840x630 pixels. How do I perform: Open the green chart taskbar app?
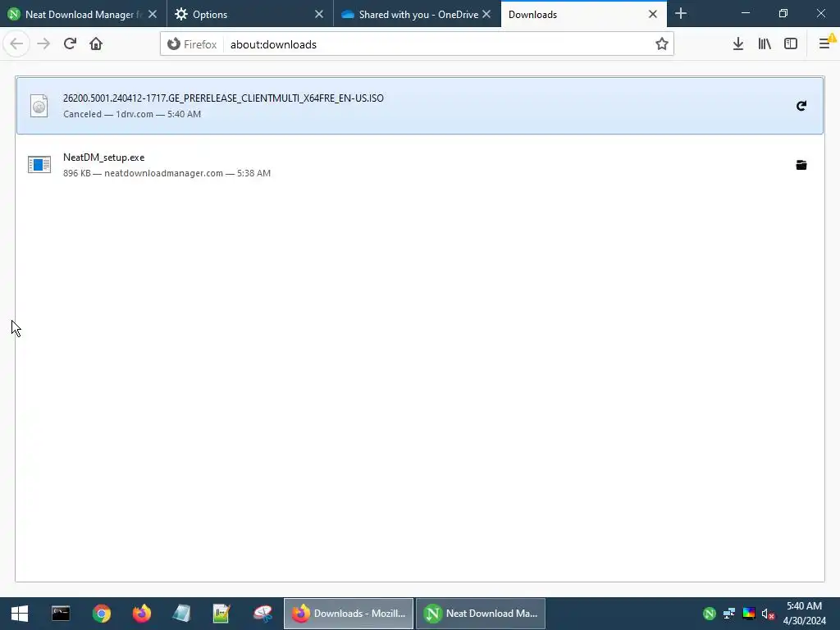(x=221, y=614)
